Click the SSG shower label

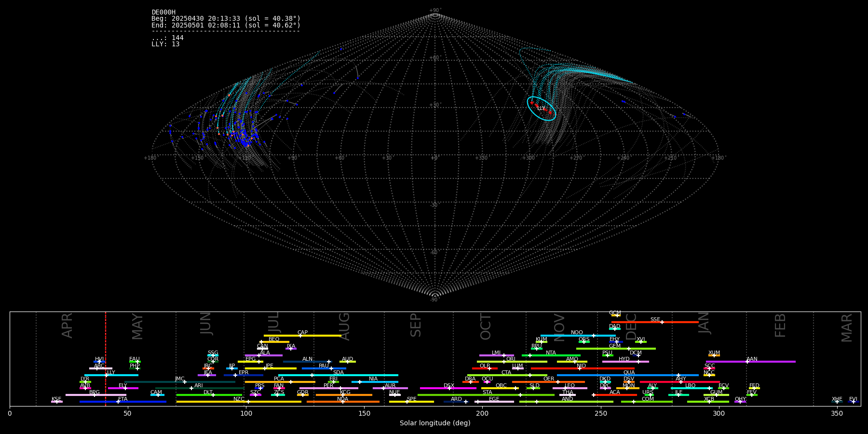213,353
